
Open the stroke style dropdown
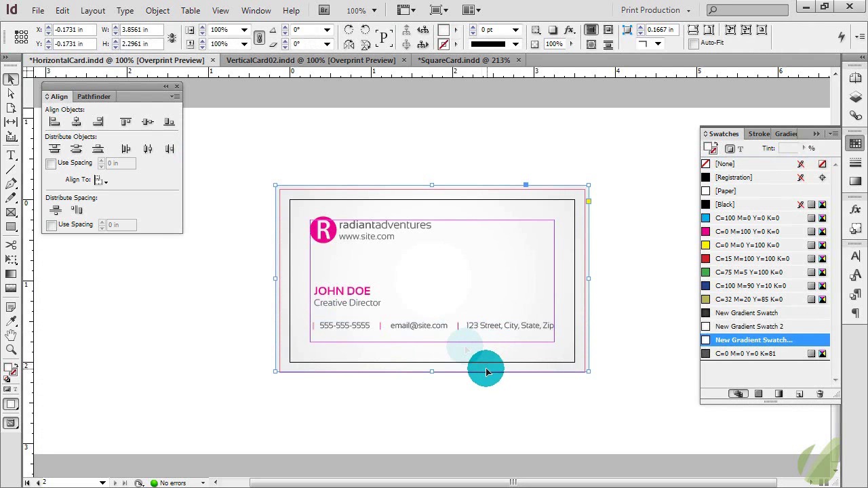515,44
